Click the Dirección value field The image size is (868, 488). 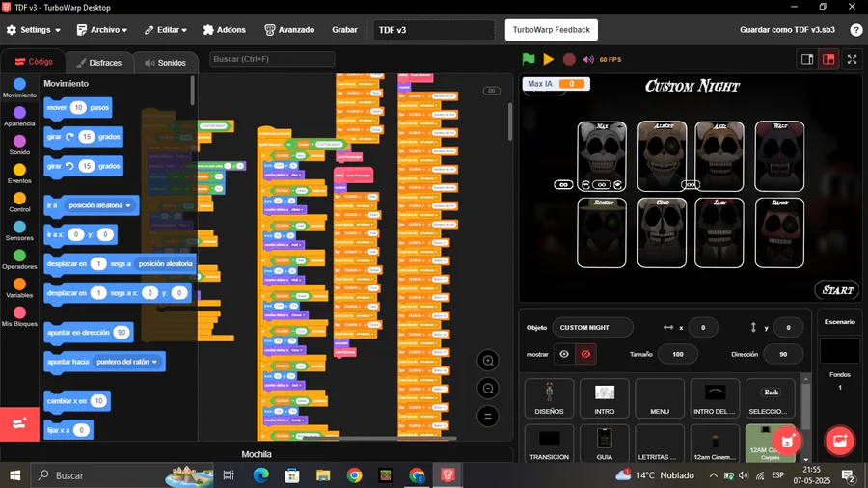[783, 354]
